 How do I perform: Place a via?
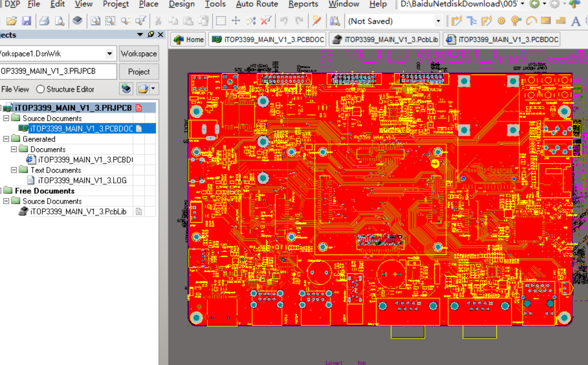coord(516,21)
